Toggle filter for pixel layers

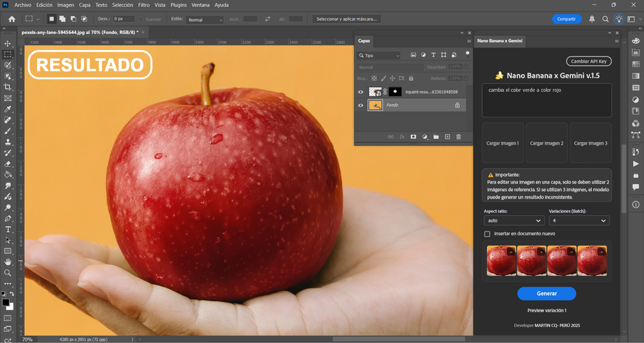[413, 55]
